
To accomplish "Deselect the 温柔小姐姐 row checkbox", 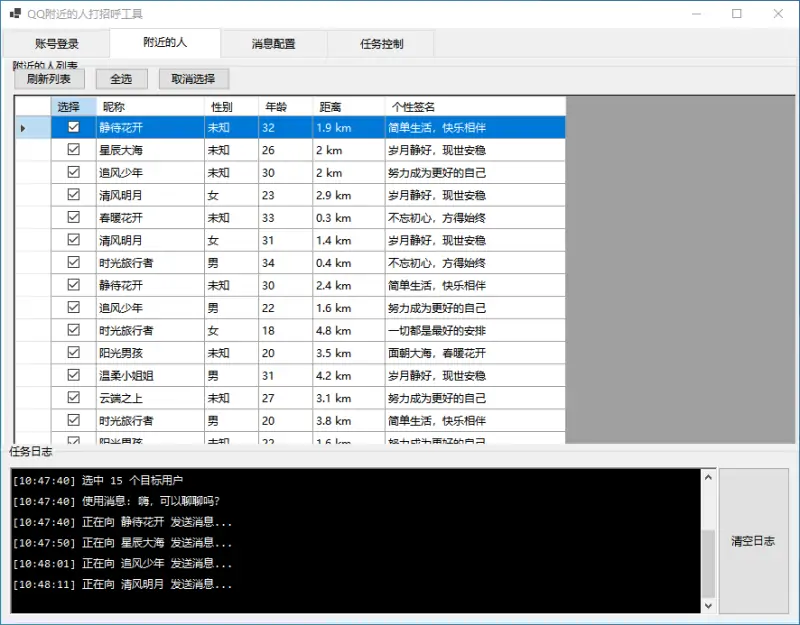I will pyautogui.click(x=73, y=375).
